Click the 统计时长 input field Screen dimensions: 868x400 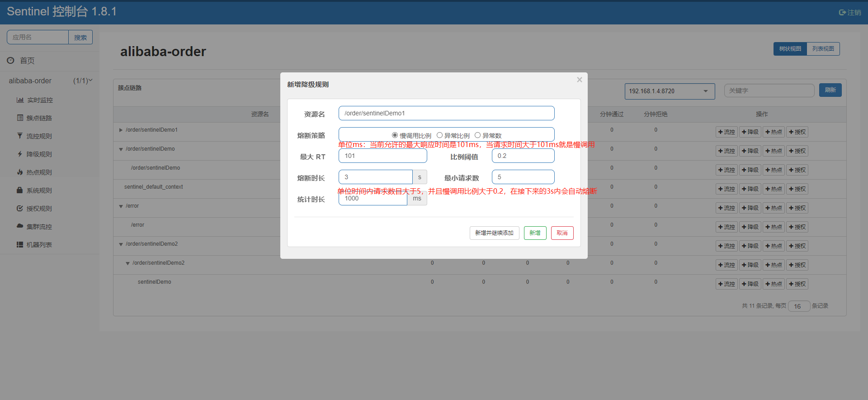tap(373, 199)
